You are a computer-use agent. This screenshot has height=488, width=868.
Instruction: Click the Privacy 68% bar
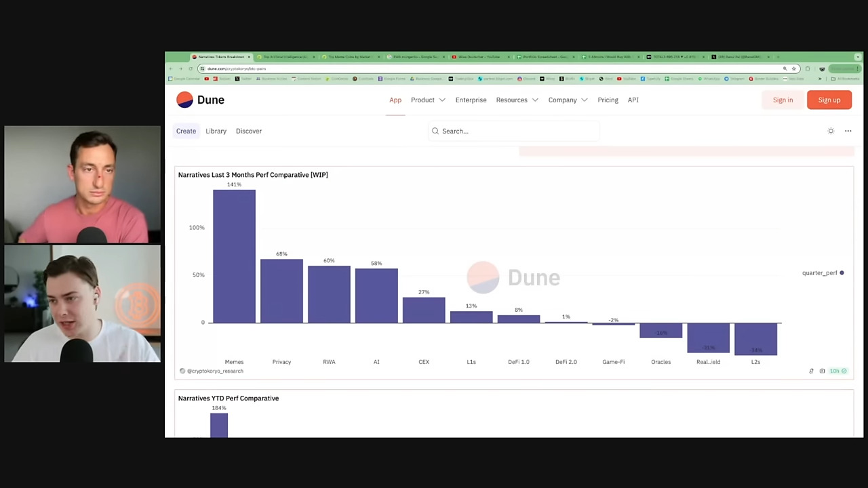pos(281,291)
